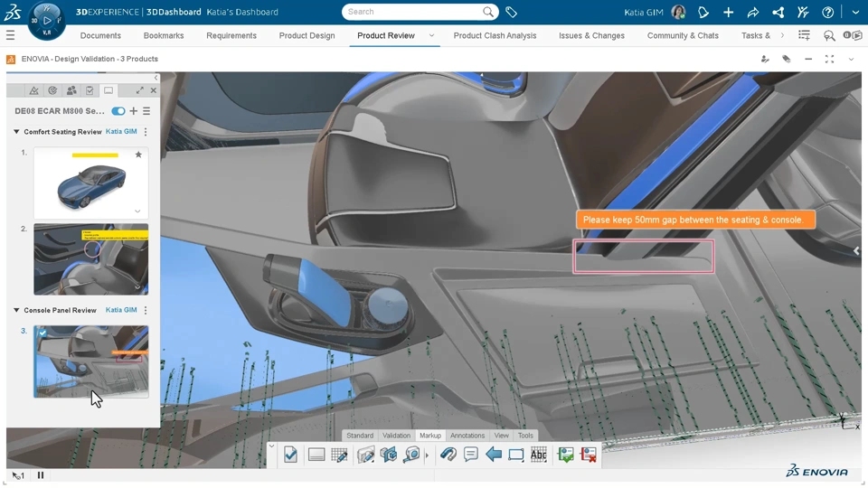This screenshot has height=488, width=868.
Task: Click the add tab list icon
Action: tap(805, 35)
